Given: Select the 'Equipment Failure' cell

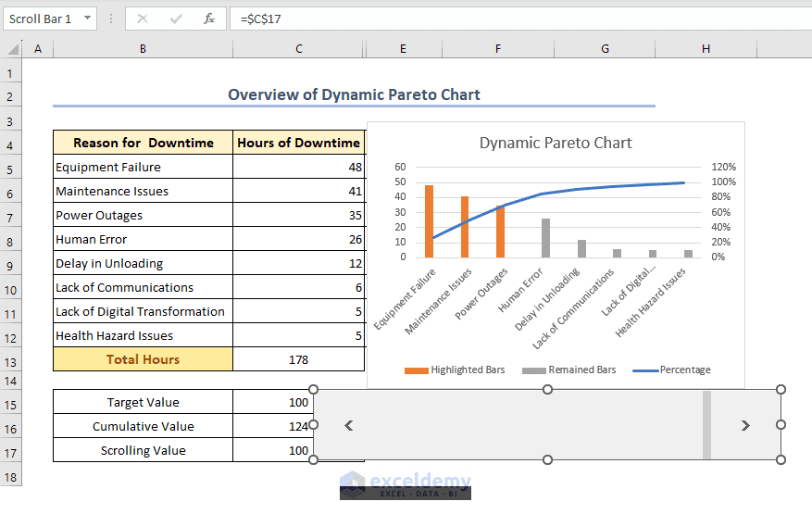Looking at the screenshot, I should click(x=143, y=167).
